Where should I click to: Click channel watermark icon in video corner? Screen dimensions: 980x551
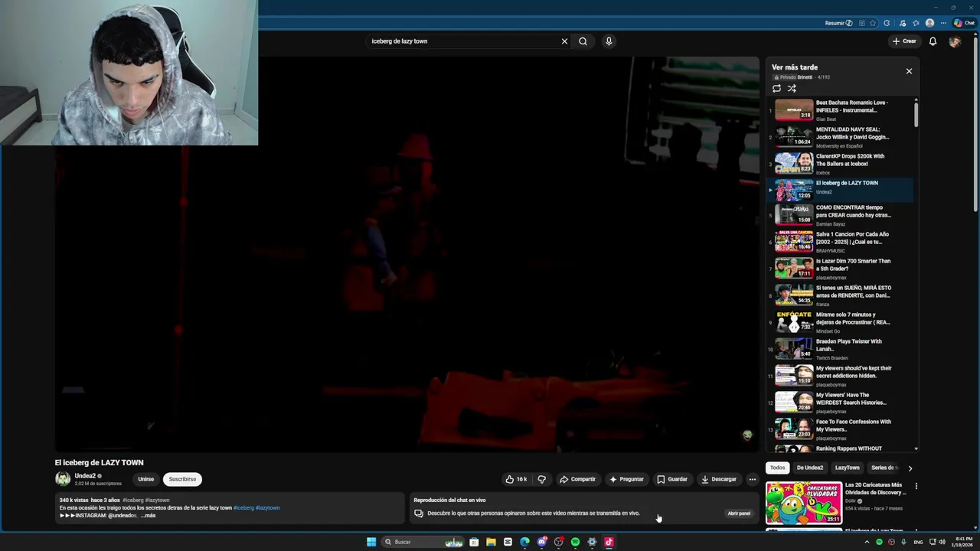pos(747,435)
